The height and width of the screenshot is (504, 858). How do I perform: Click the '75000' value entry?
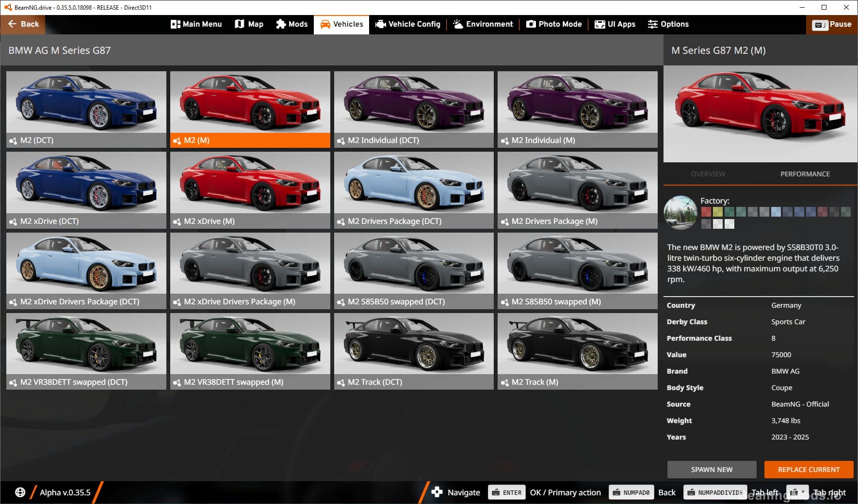[781, 355]
